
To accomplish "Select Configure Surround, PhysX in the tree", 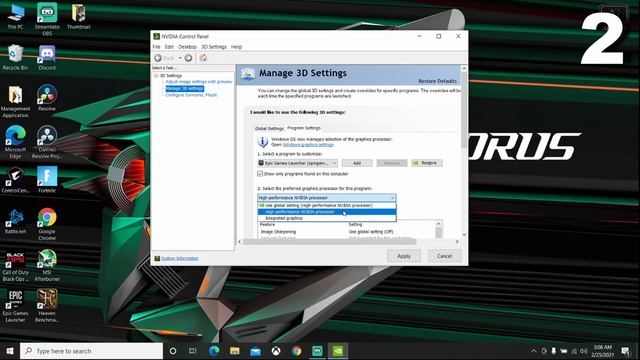I will [x=191, y=95].
